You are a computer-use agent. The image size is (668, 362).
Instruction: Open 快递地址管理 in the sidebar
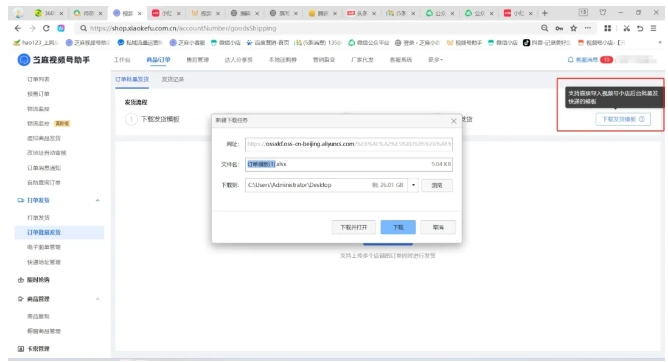tap(44, 262)
